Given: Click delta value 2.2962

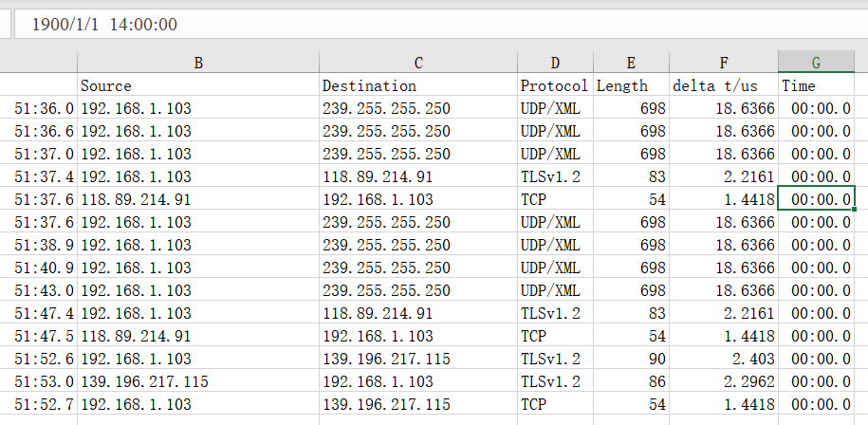Looking at the screenshot, I should [724, 381].
